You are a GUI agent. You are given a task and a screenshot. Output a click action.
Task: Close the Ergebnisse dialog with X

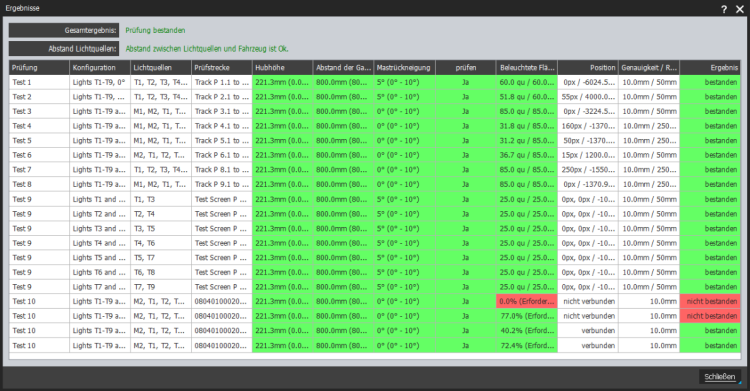pyautogui.click(x=739, y=9)
